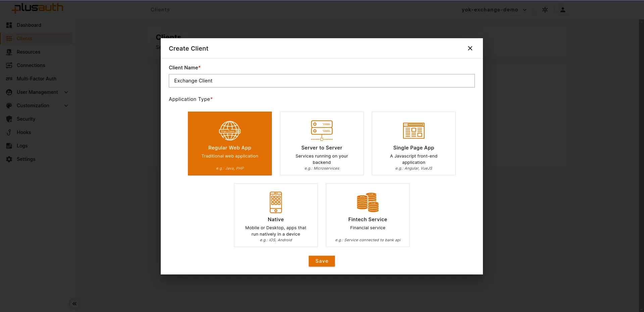Screen dimensions: 644x312
Task: Close the Create Client dialog
Action: 470,48
